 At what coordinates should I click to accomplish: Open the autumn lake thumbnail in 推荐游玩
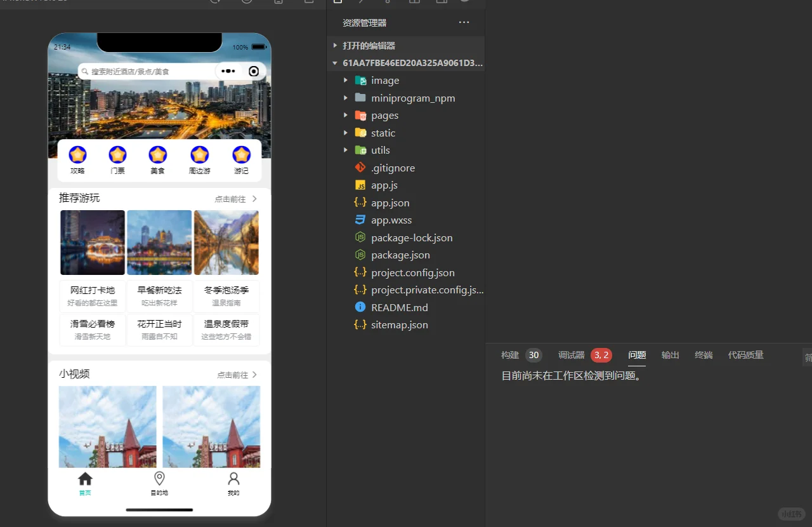coord(226,243)
